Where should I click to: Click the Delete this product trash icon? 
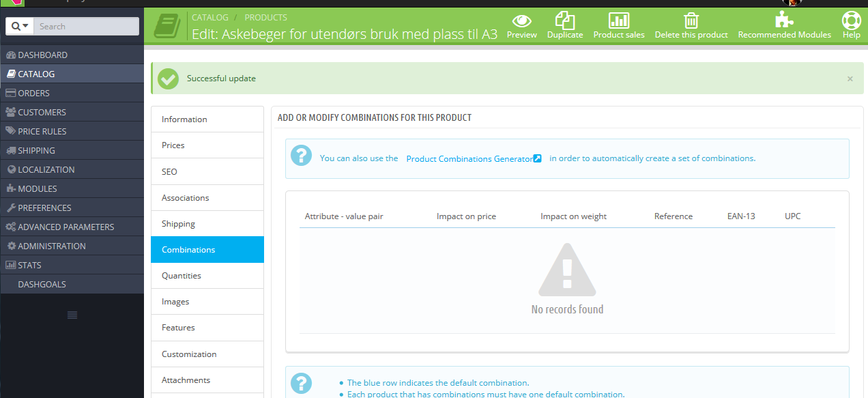(x=691, y=20)
